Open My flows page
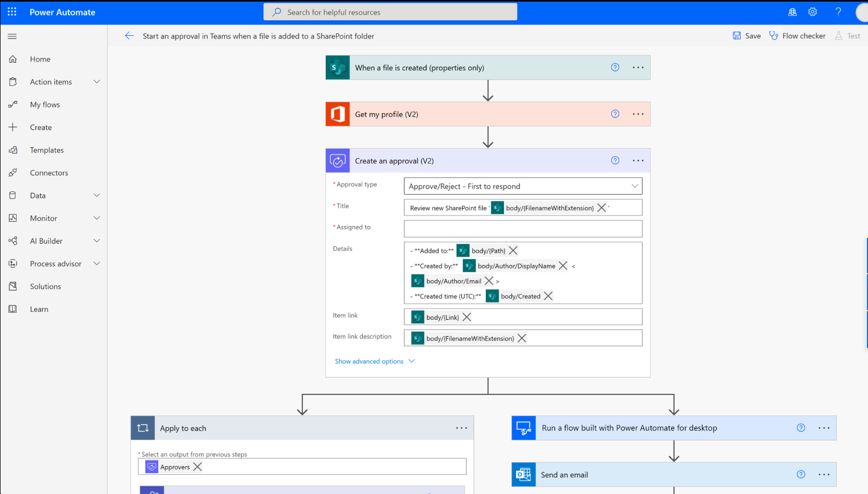The width and height of the screenshot is (868, 494). tap(45, 105)
